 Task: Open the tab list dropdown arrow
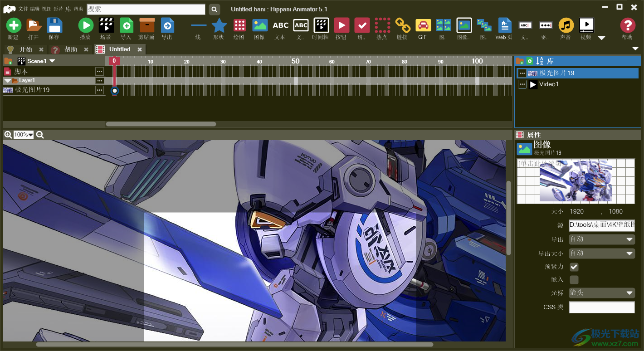(635, 49)
